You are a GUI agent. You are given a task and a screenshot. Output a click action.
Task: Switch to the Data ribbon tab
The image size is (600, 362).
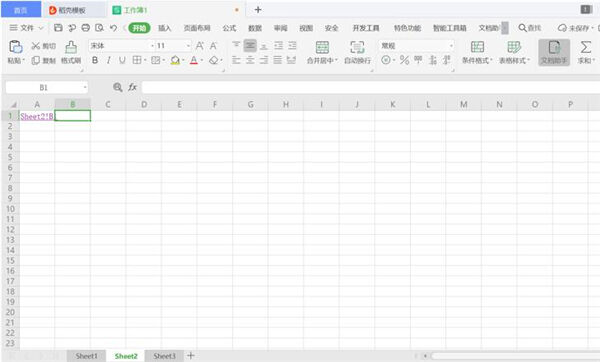pyautogui.click(x=255, y=28)
